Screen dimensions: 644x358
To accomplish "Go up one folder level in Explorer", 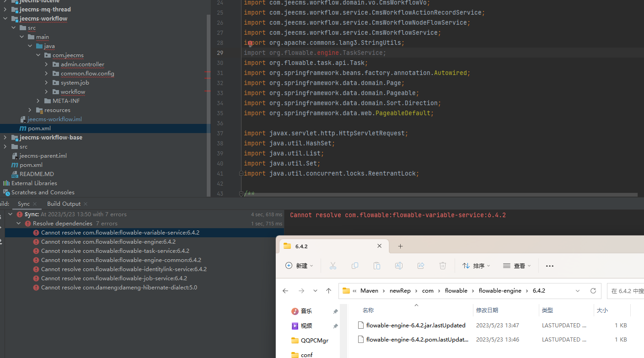I will (328, 291).
